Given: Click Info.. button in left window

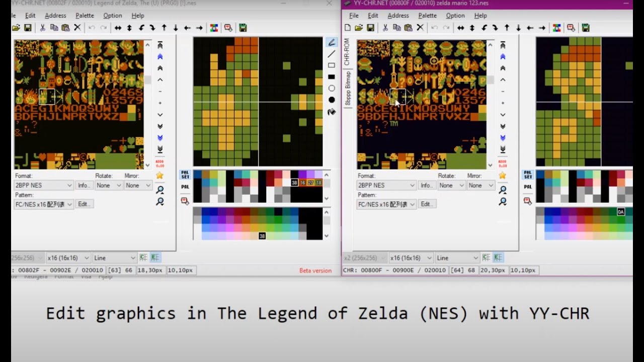Looking at the screenshot, I should point(84,185).
